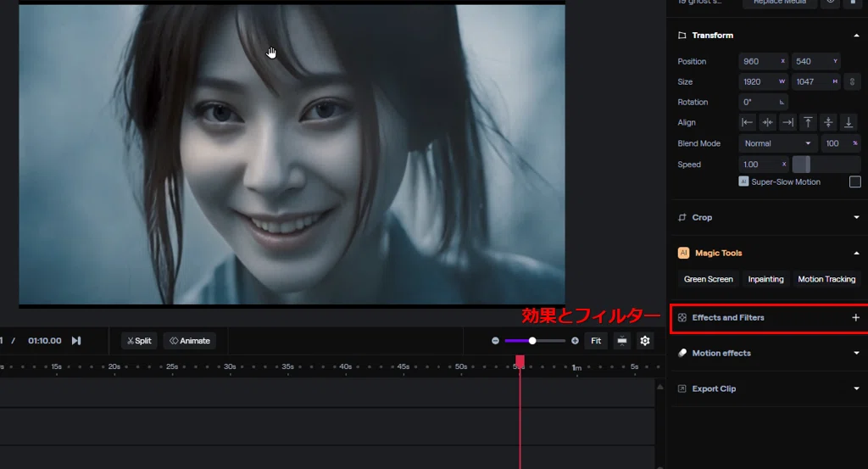Click the Export Clip section icon

coord(682,388)
